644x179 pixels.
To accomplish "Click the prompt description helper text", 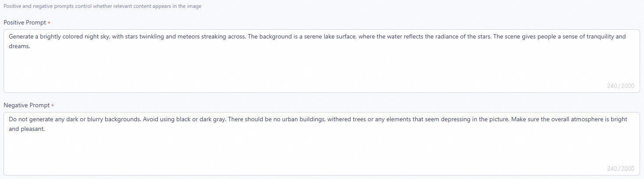I will pyautogui.click(x=102, y=7).
